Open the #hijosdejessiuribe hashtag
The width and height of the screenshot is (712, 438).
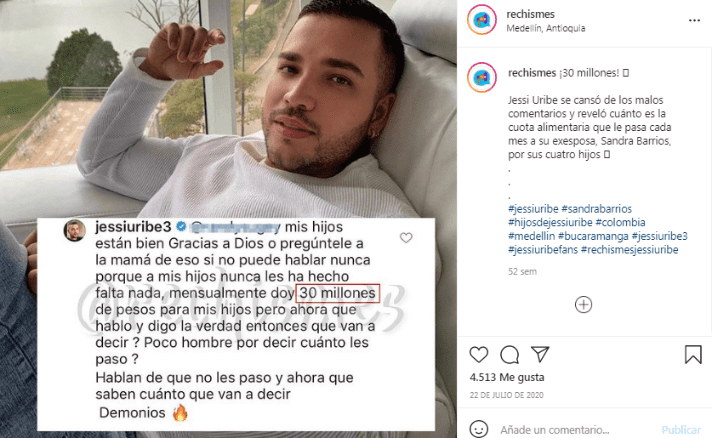tap(550, 222)
